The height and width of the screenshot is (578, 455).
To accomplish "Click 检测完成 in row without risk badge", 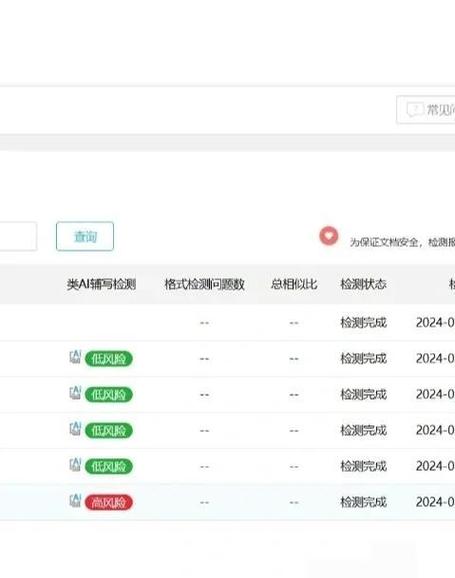I will point(363,323).
